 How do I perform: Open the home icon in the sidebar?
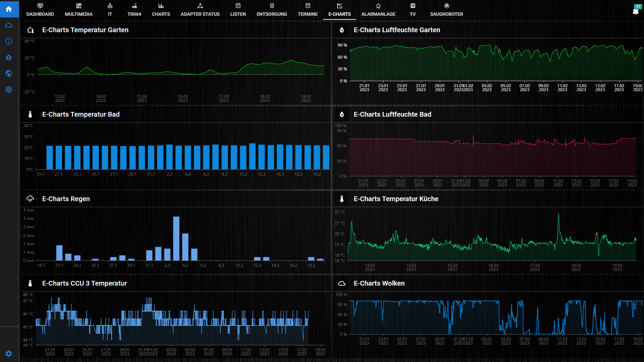9,9
